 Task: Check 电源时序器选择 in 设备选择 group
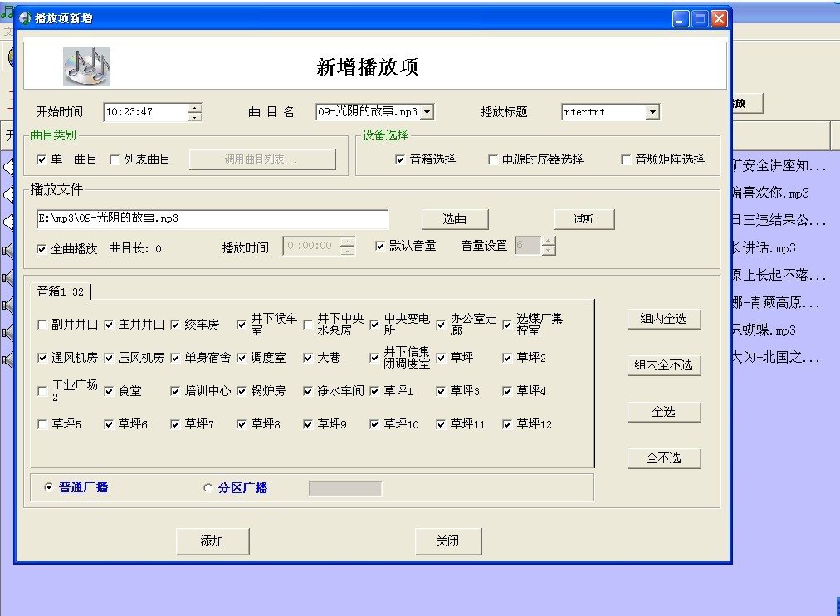[x=494, y=159]
